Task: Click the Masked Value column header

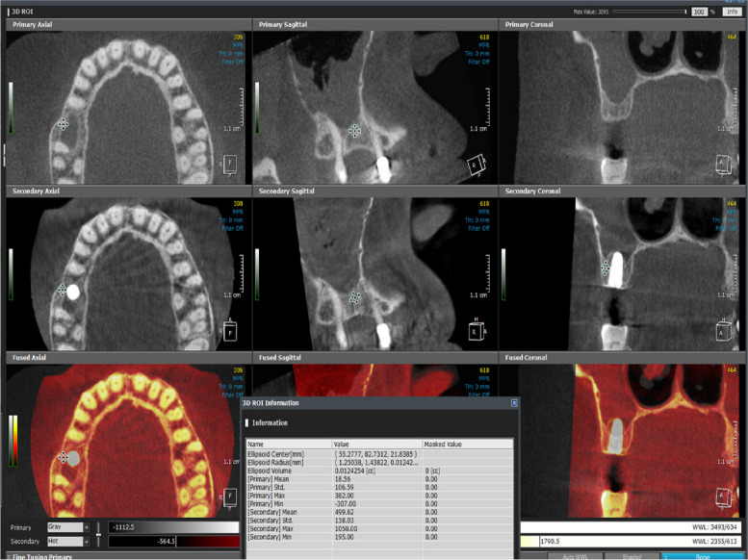Action: point(444,444)
